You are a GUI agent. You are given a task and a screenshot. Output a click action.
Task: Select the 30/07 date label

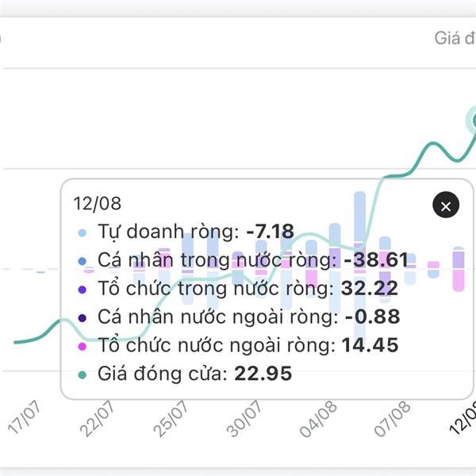click(244, 418)
